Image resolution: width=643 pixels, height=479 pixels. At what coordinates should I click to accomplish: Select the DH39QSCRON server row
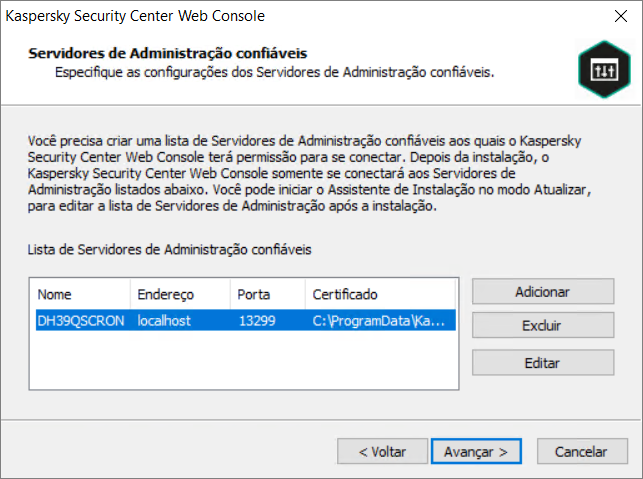tap(82, 321)
